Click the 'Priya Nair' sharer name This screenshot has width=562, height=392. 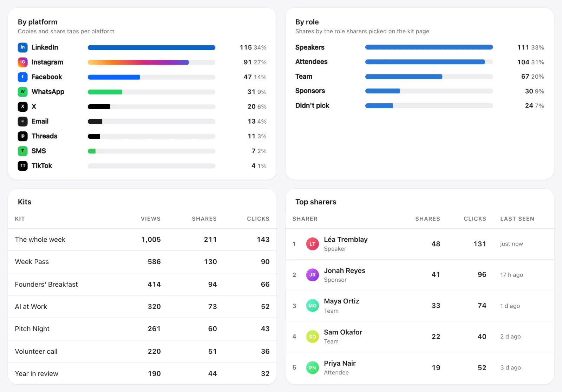340,363
